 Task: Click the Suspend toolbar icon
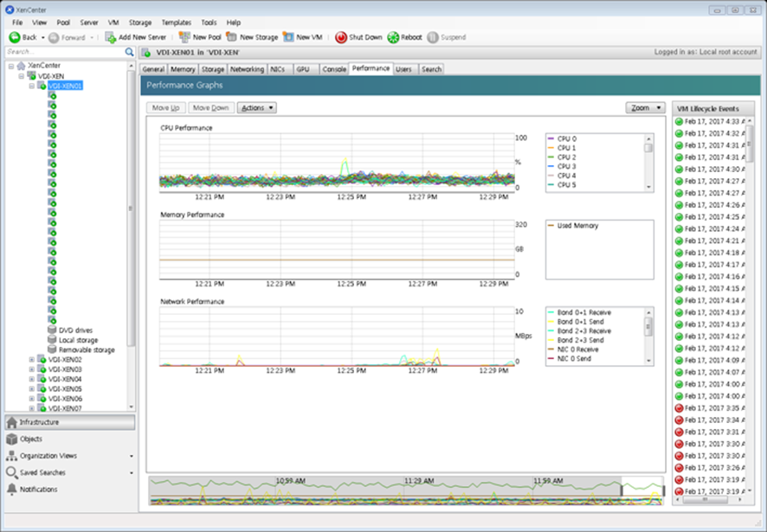[433, 37]
